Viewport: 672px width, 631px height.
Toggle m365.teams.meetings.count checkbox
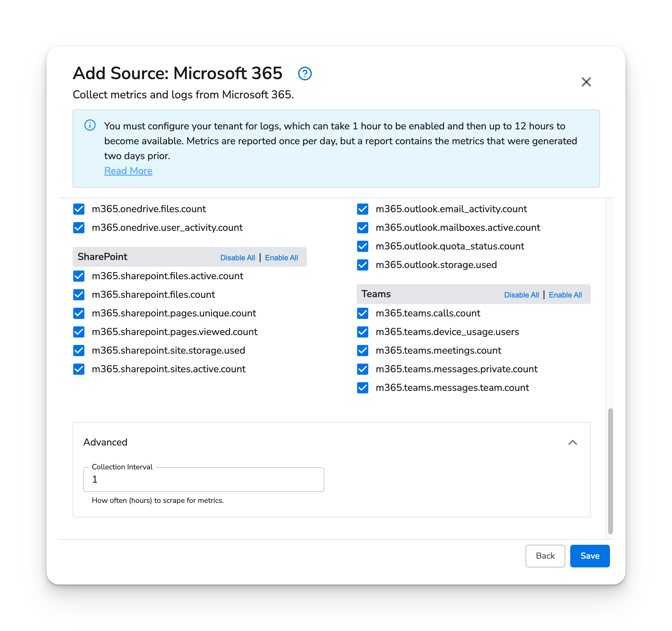pyautogui.click(x=362, y=350)
